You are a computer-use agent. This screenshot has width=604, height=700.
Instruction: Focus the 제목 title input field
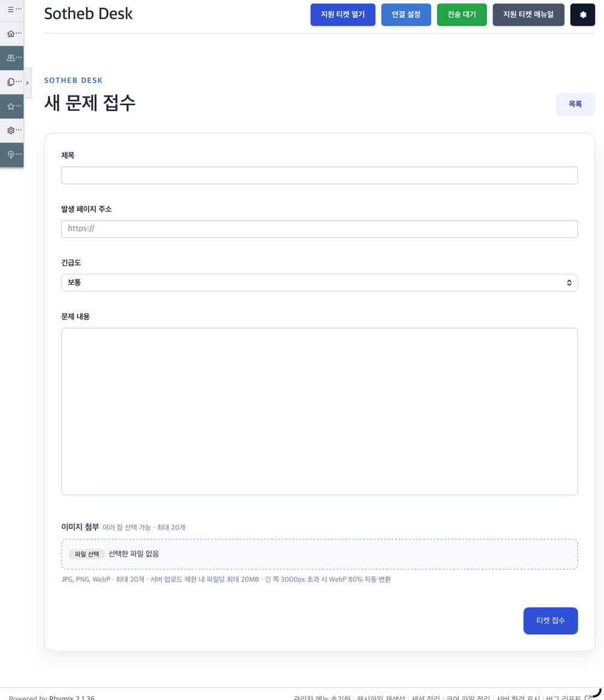[320, 175]
